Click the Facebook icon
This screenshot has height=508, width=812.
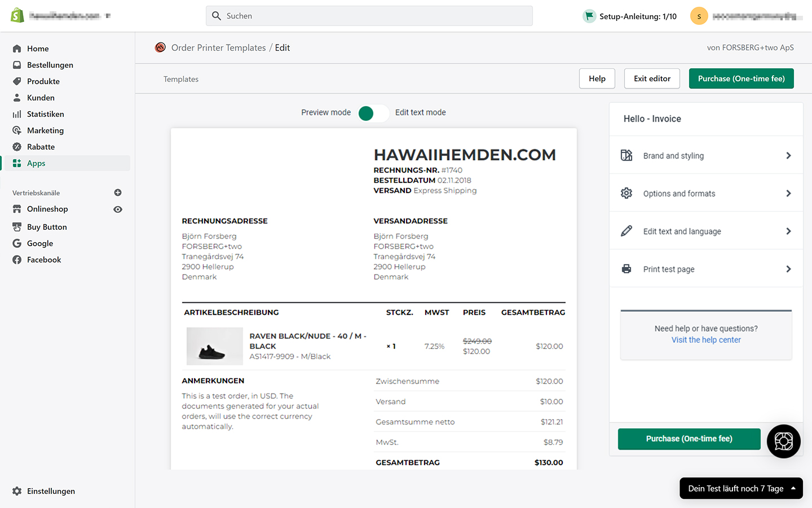click(x=17, y=260)
